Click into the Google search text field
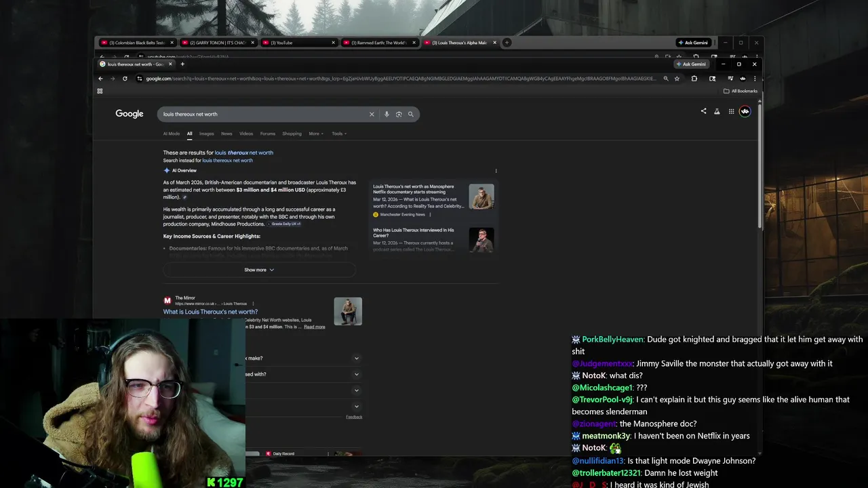Image resolution: width=868 pixels, height=488 pixels. [264, 114]
